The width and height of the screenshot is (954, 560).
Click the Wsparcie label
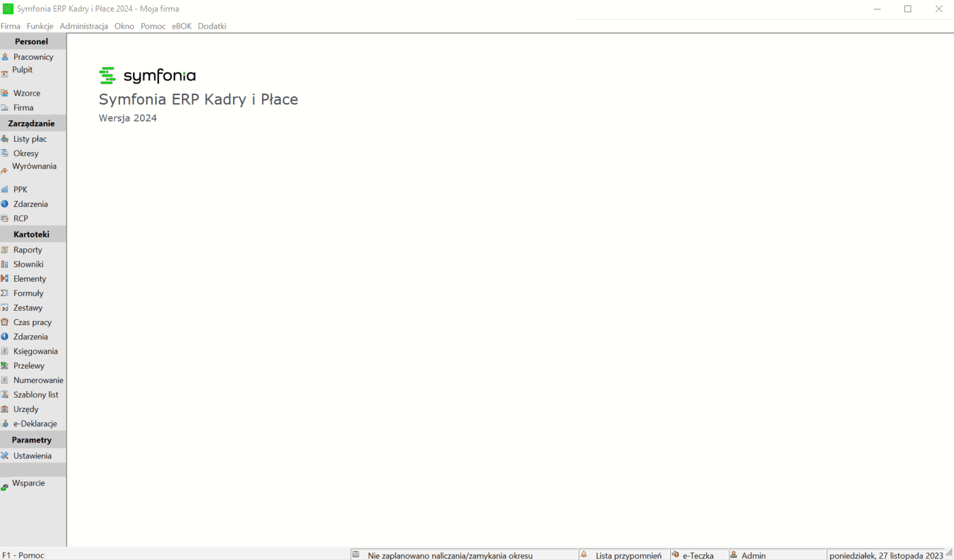(29, 483)
